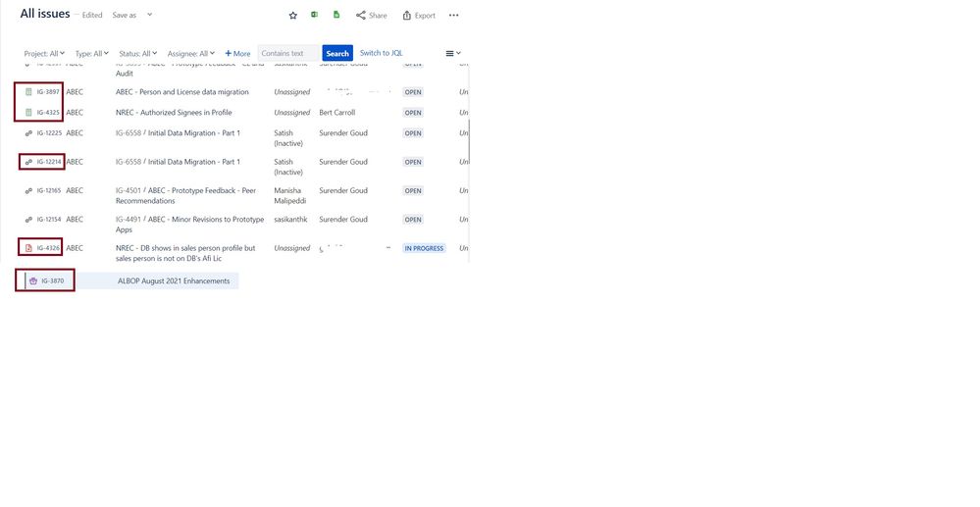Open parent link IG-6558 in IG-12214 row
Screen dimensions: 980x507
129,162
